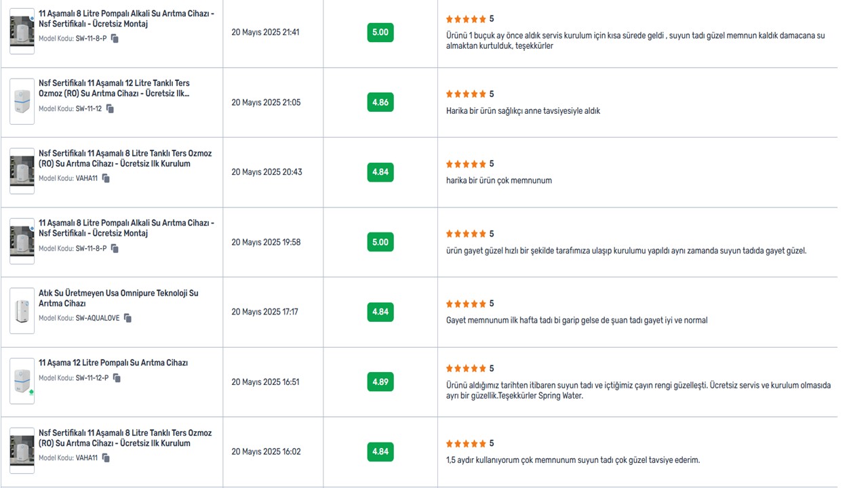Open the Omnipure Teknoloji product thumbnail
The height and width of the screenshot is (488, 868).
tap(22, 310)
